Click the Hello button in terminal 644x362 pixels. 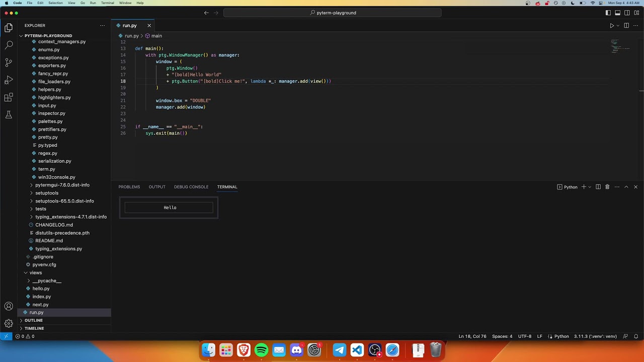coord(170,208)
